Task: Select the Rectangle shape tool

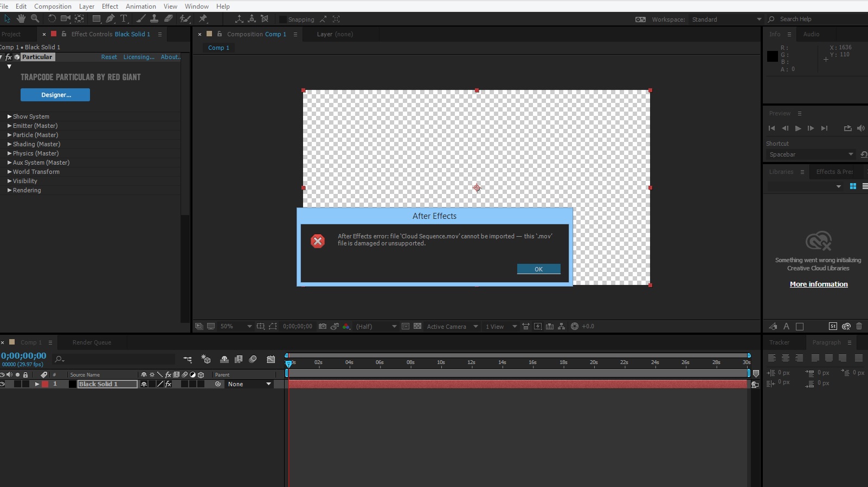Action: pyautogui.click(x=97, y=19)
